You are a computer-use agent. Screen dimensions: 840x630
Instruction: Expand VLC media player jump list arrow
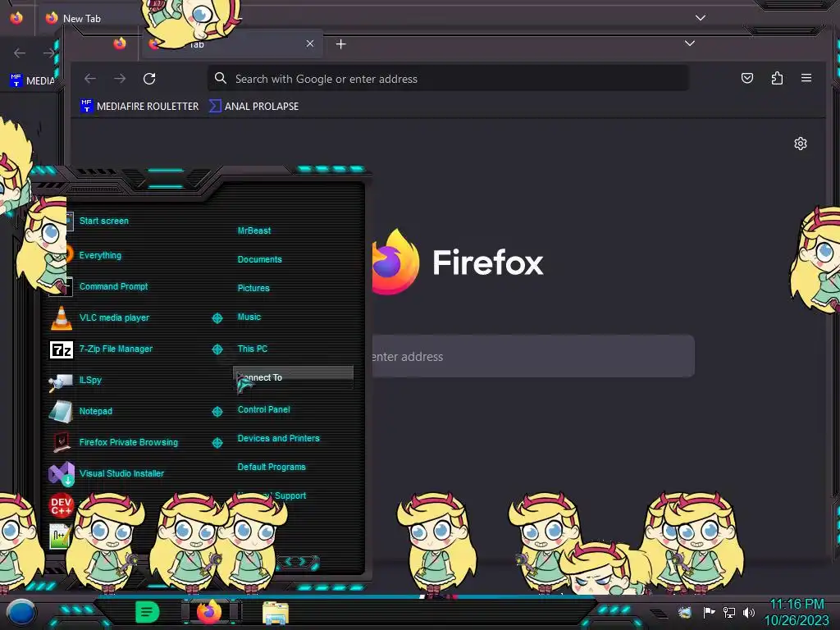click(217, 318)
